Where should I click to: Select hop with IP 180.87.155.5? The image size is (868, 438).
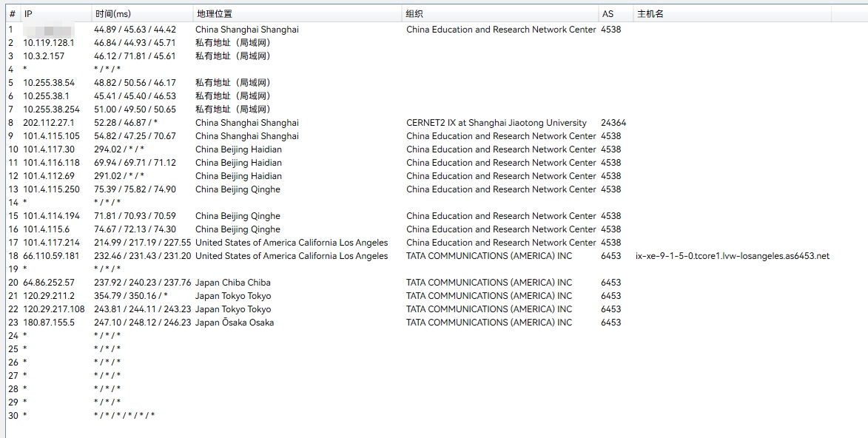48,323
